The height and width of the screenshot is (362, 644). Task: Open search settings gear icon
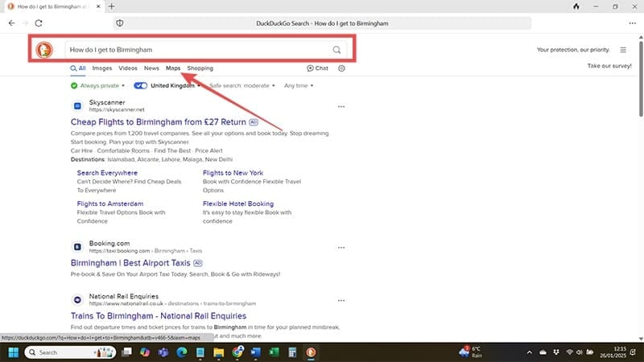pyautogui.click(x=342, y=68)
